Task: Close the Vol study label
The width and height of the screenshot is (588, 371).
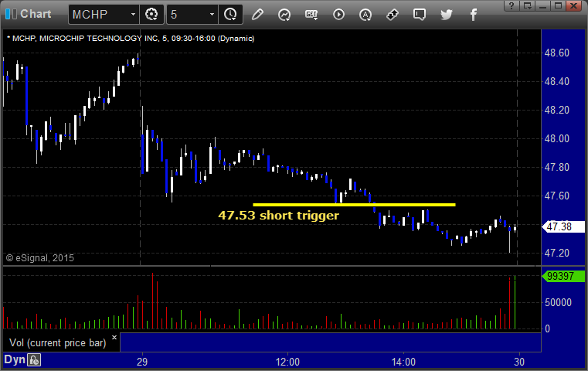Action: tap(114, 337)
